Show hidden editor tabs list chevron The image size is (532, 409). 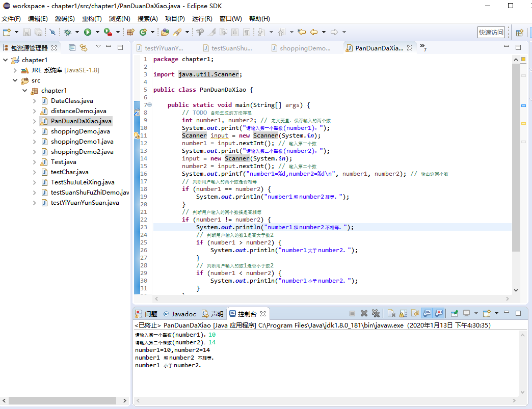(x=423, y=47)
